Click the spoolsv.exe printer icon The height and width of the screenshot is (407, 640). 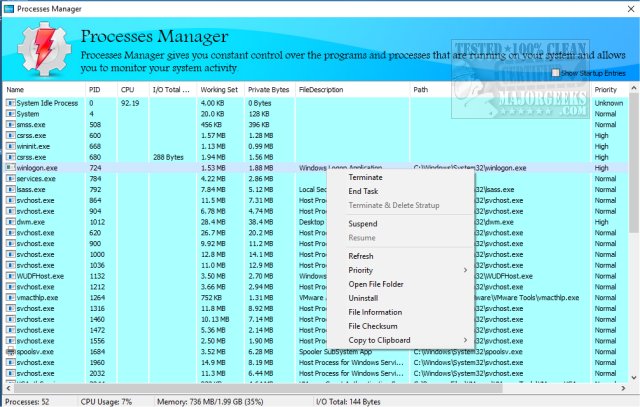point(11,351)
